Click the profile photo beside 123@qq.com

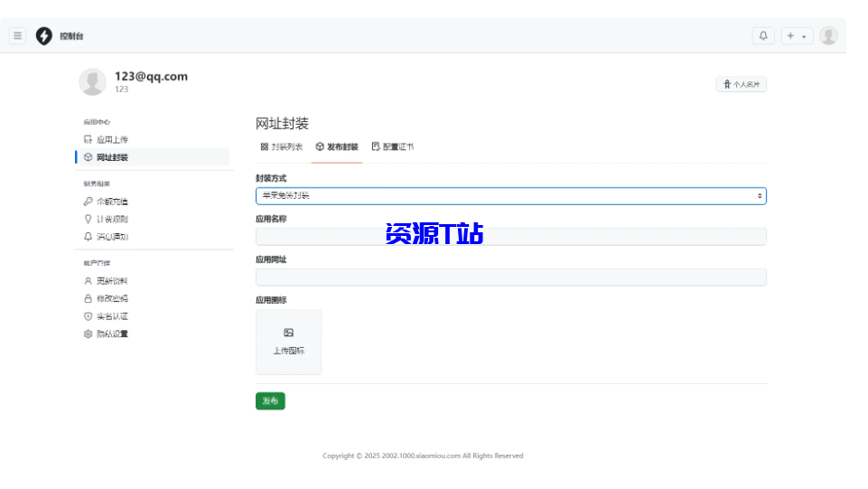pos(92,82)
